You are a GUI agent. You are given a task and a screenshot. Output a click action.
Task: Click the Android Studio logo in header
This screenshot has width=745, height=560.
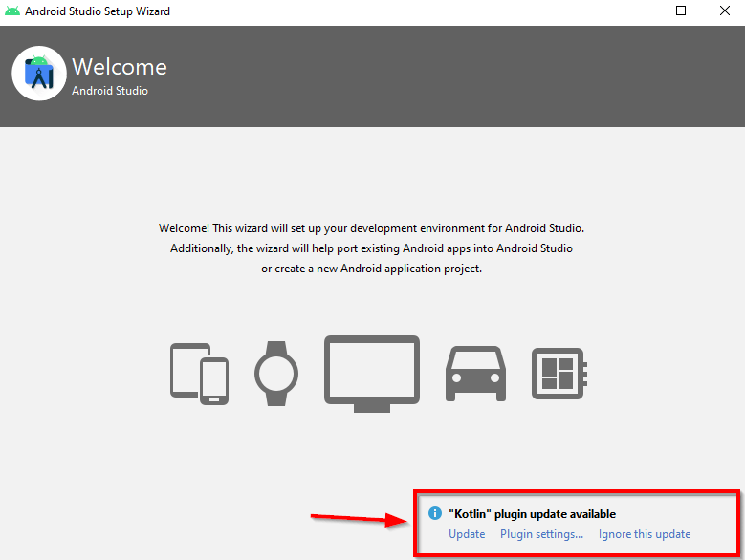tap(39, 73)
